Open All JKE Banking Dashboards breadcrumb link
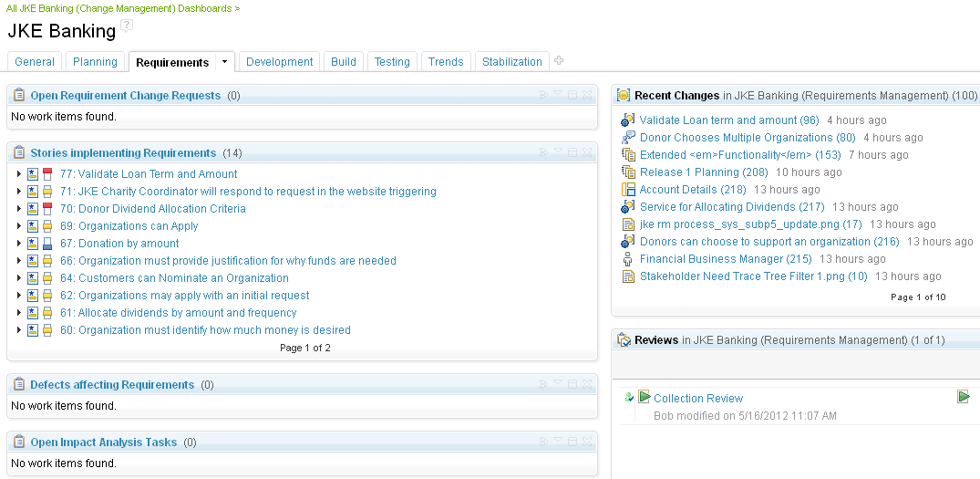This screenshot has width=980, height=479. [x=123, y=9]
